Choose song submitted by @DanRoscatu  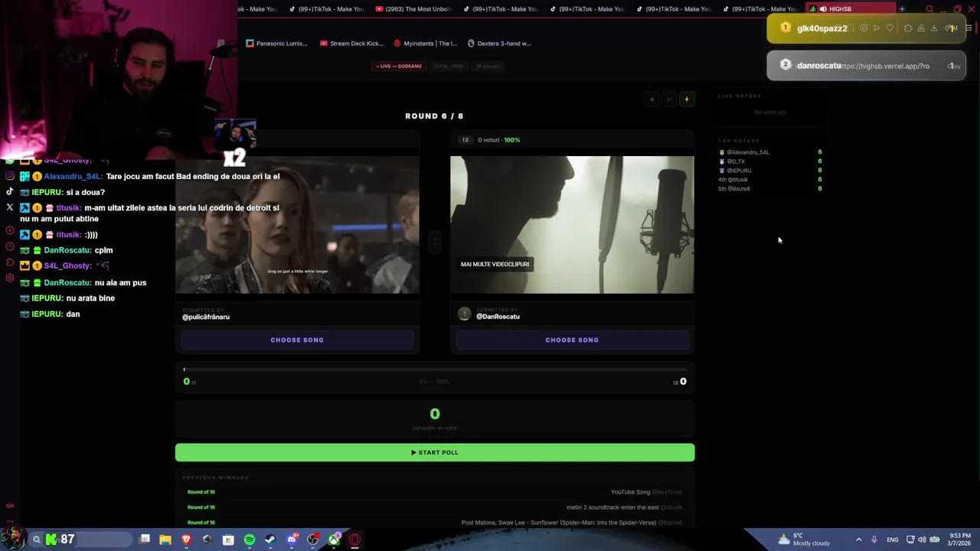[572, 340]
